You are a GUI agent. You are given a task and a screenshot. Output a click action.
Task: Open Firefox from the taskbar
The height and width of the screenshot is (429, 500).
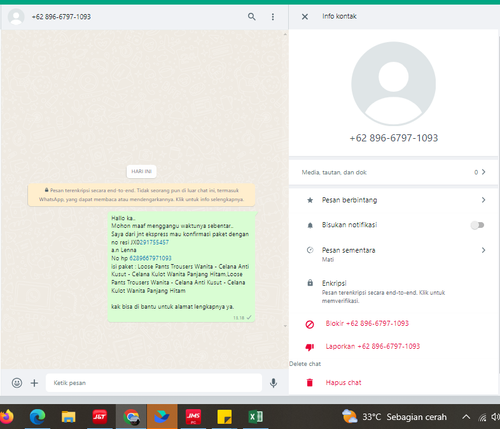(x=6, y=417)
